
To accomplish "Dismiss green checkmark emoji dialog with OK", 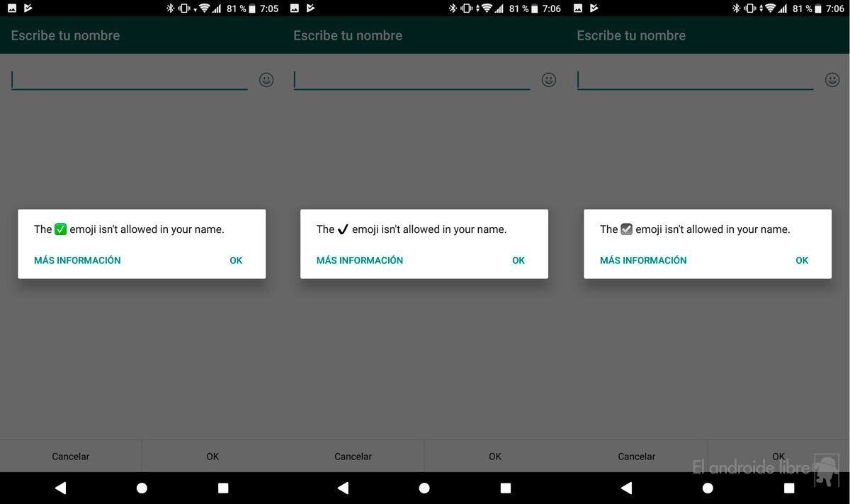I will pos(236,260).
